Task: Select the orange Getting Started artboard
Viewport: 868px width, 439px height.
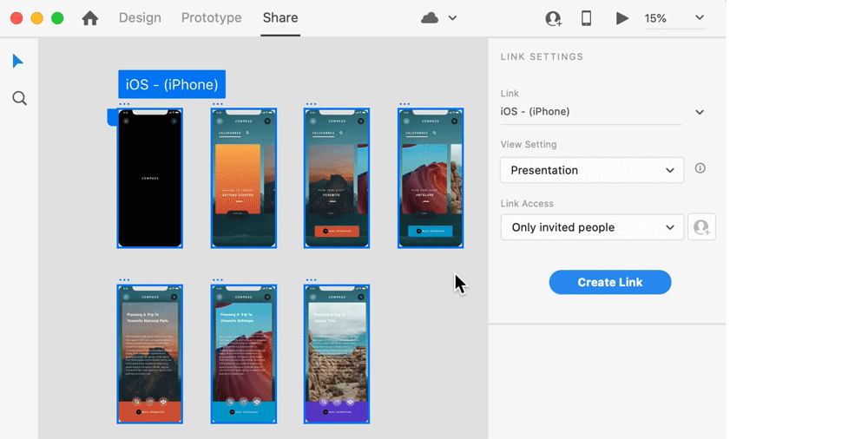Action: click(x=244, y=179)
